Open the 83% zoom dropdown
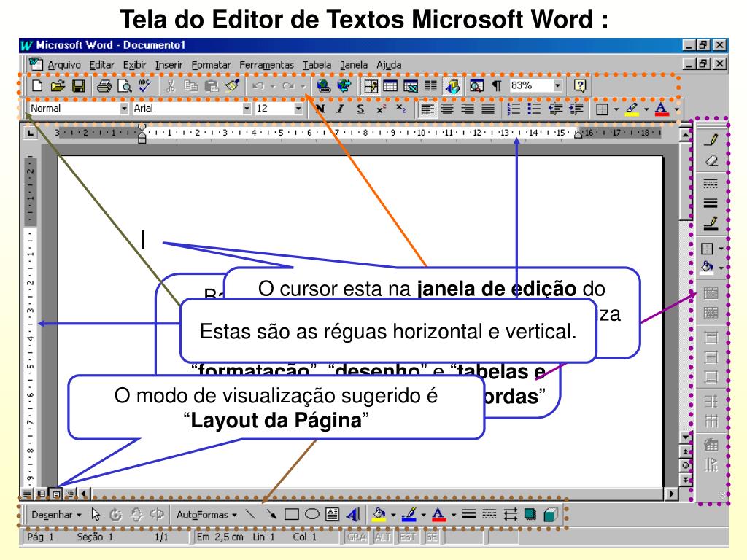Screen dimensions: 747x560 (x=558, y=86)
